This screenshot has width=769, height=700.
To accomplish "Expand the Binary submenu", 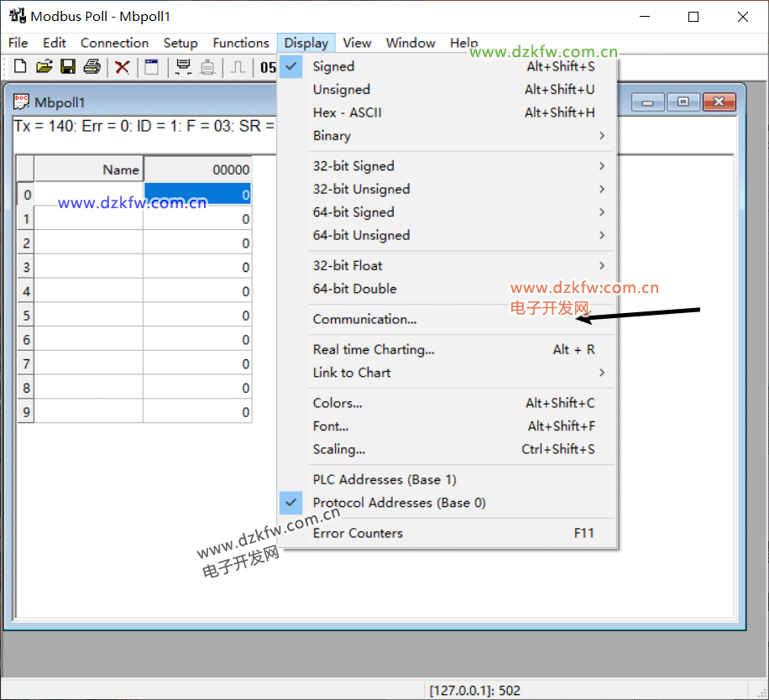I will pos(332,136).
